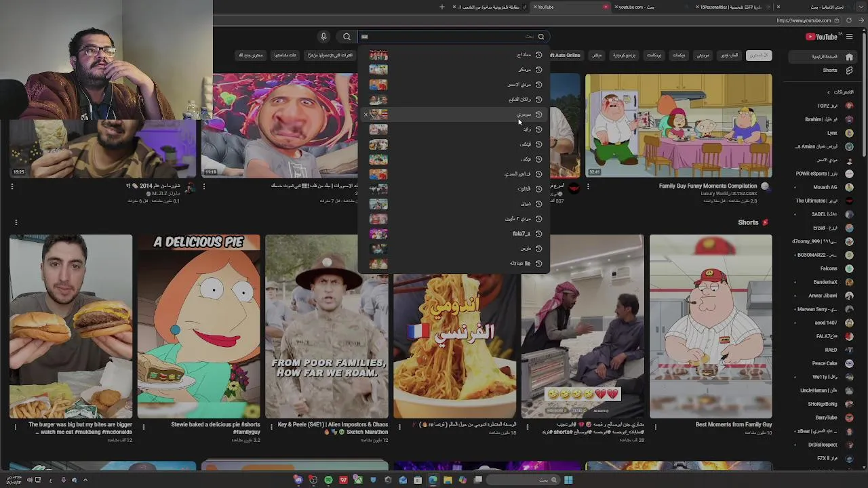This screenshot has height=488, width=868.
Task: Select the last search history suggestion
Action: (x=454, y=264)
